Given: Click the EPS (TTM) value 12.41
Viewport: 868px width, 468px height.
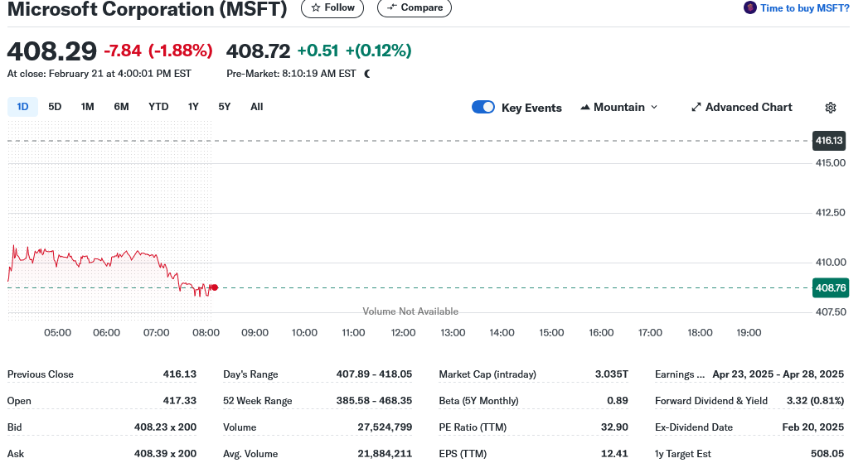Looking at the screenshot, I should pos(614,454).
